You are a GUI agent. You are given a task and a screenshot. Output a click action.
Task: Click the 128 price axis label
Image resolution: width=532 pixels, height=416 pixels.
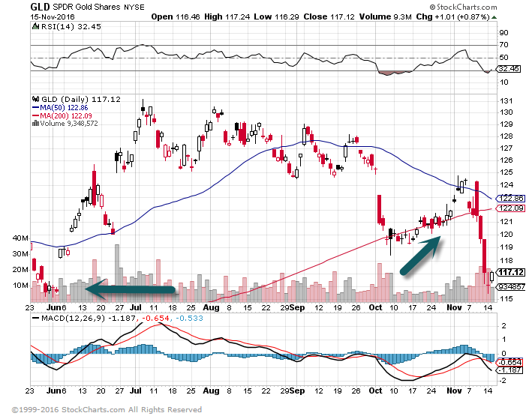(506, 136)
